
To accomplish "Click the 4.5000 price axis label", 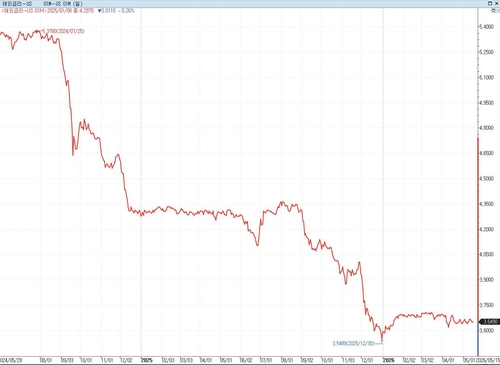I will pyautogui.click(x=487, y=179).
